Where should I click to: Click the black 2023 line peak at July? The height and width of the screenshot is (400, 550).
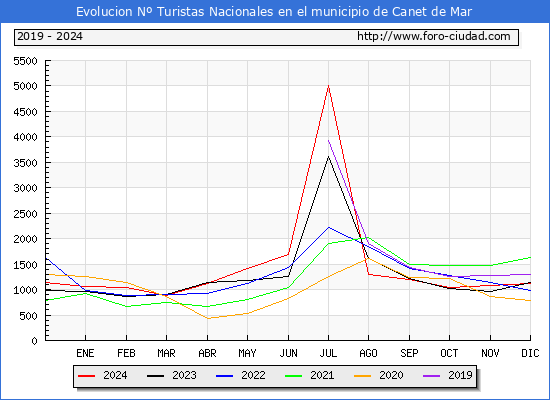tap(328, 157)
